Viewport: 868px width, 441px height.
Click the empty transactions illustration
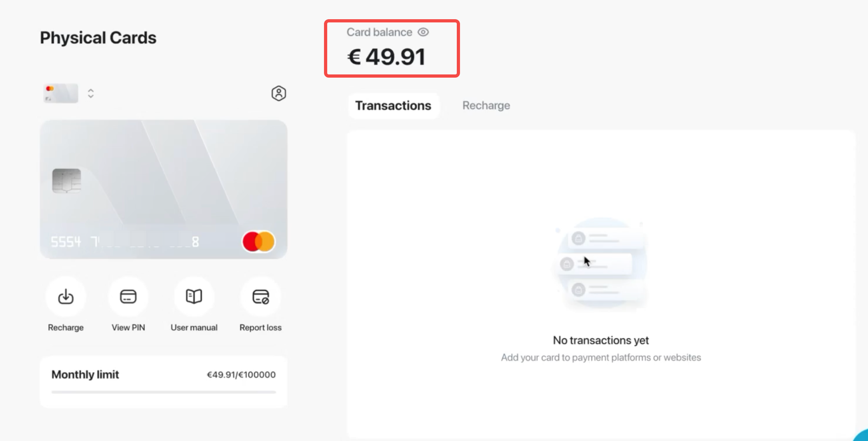(601, 264)
